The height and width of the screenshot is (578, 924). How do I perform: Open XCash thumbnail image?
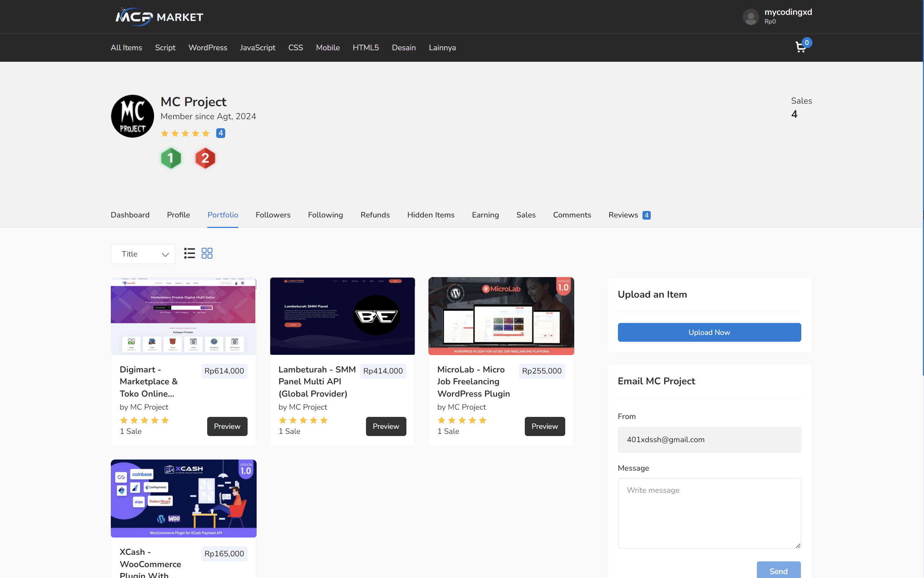pyautogui.click(x=183, y=499)
